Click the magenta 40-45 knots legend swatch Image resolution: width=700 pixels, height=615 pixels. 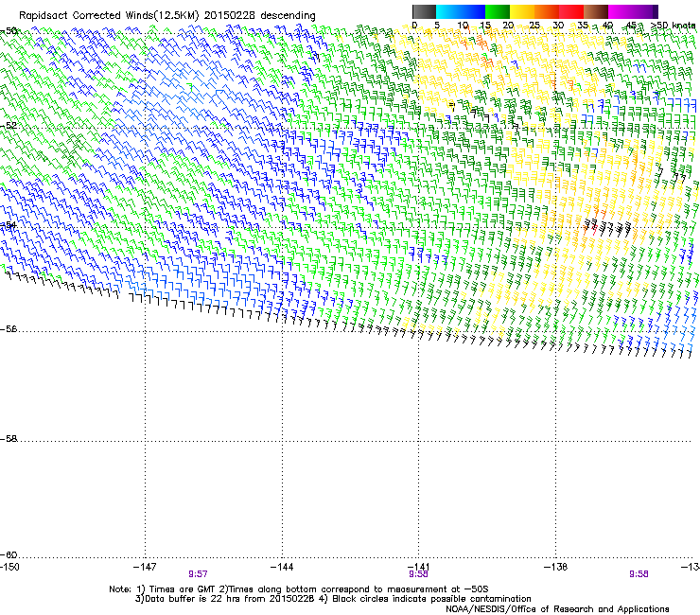(621, 11)
